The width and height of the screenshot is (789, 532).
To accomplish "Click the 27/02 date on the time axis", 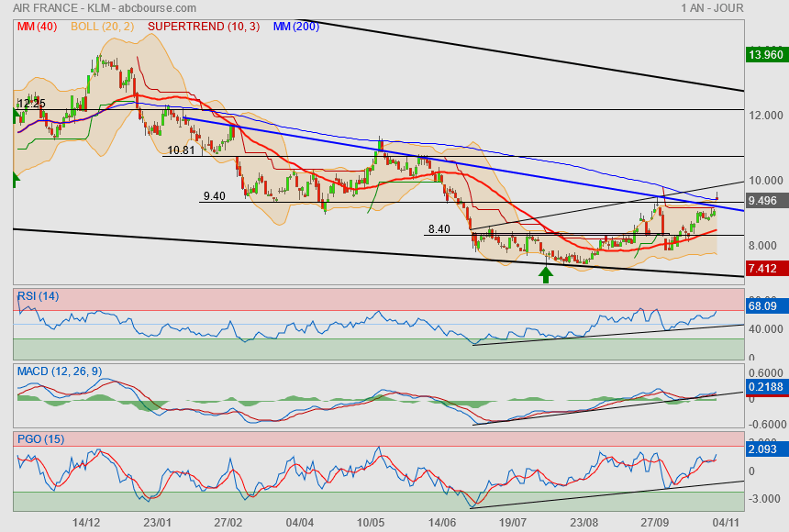I will (x=228, y=523).
